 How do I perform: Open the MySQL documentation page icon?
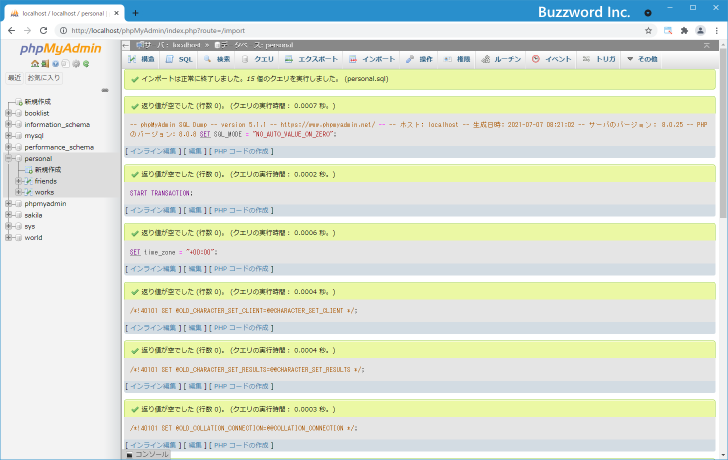pos(65,64)
